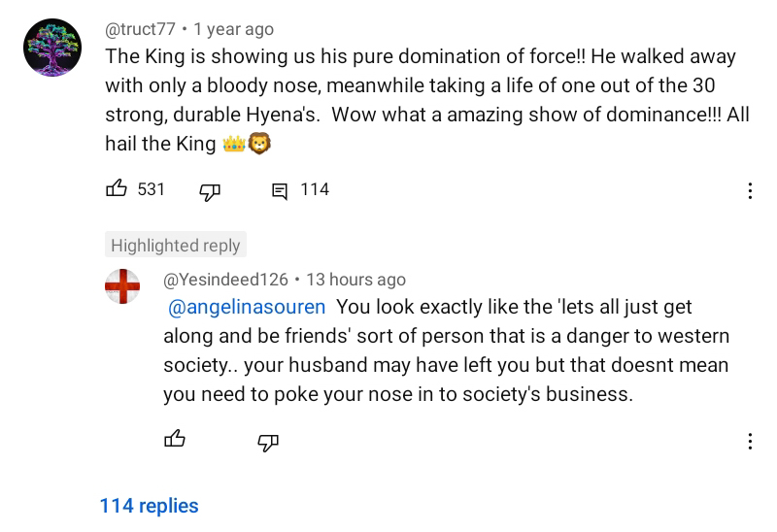Expand the "114 replies" thread link

point(149,506)
